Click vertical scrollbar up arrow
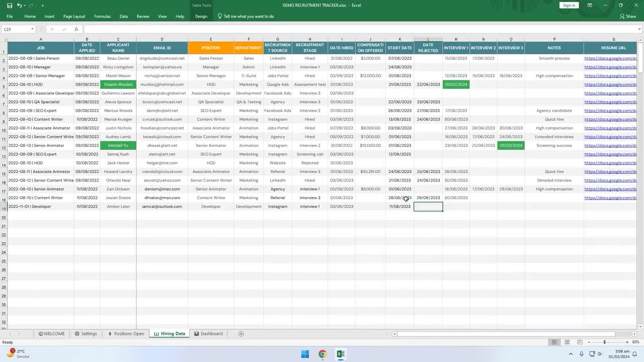 [640, 39]
